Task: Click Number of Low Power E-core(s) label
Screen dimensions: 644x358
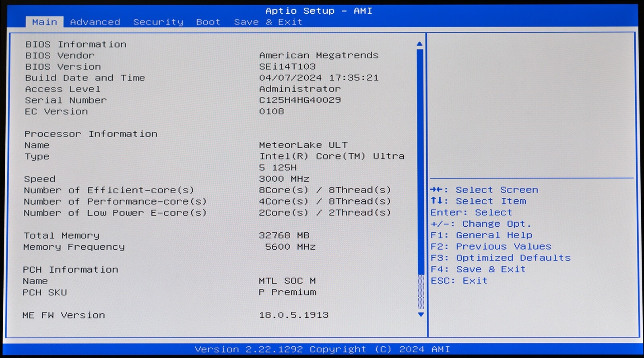Action: coord(115,213)
